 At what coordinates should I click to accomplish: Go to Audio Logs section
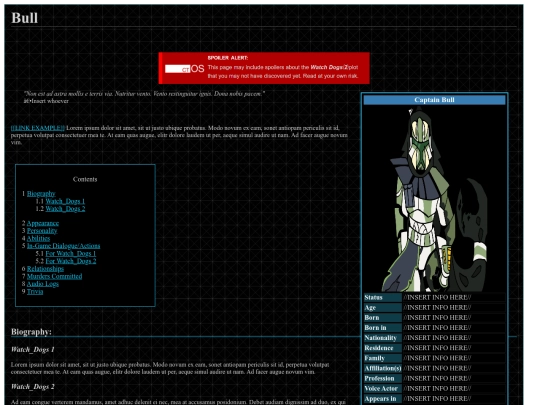tap(43, 284)
